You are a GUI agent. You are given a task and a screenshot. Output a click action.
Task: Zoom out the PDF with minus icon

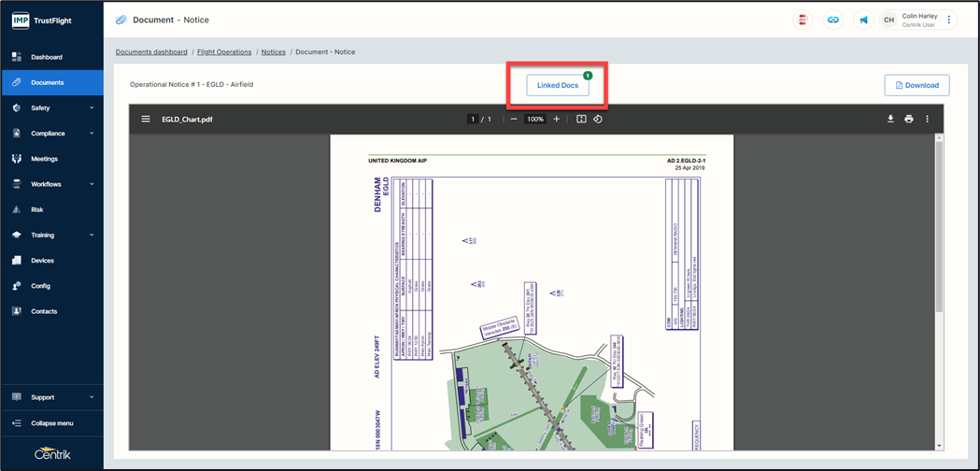point(514,120)
